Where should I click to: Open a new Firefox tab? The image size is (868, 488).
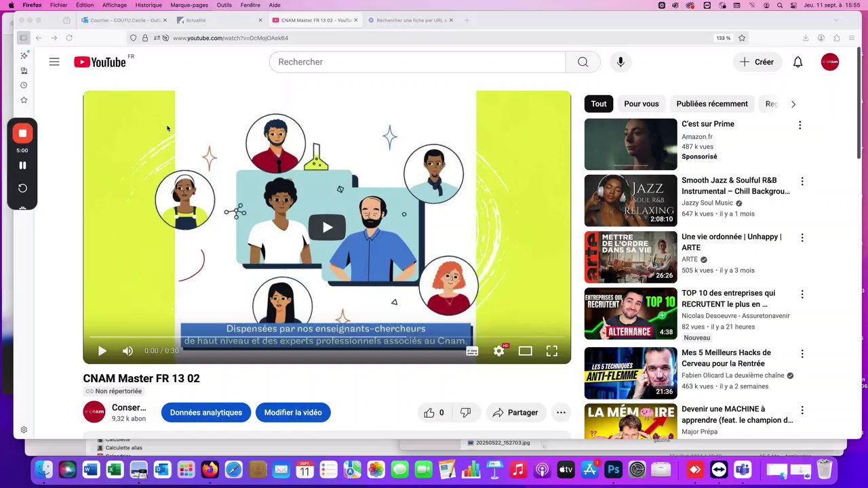pos(467,20)
